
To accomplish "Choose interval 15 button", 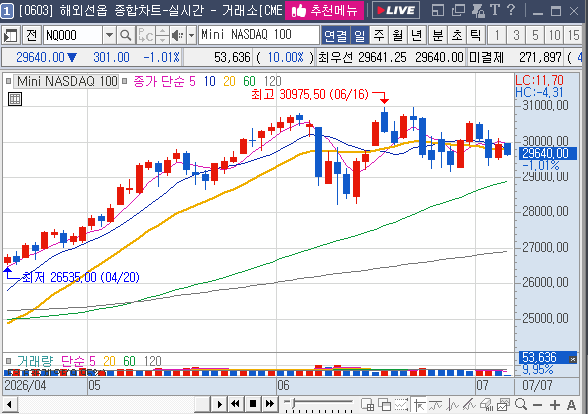I will click(x=573, y=36).
